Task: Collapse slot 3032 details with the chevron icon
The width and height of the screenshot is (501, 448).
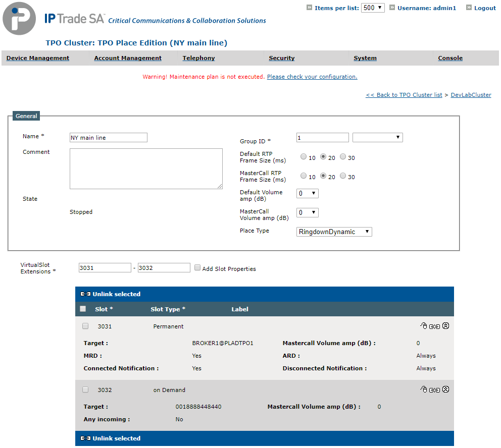Action: click(446, 389)
